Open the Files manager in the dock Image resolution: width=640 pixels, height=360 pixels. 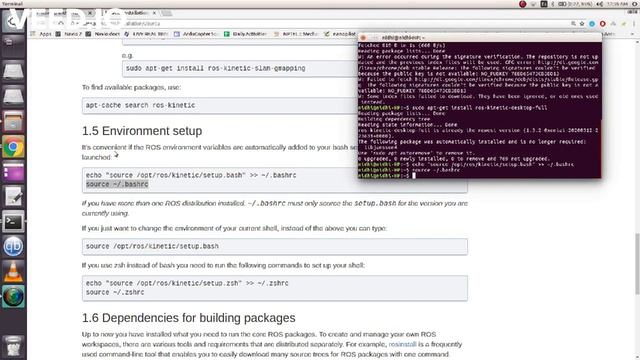[13, 122]
